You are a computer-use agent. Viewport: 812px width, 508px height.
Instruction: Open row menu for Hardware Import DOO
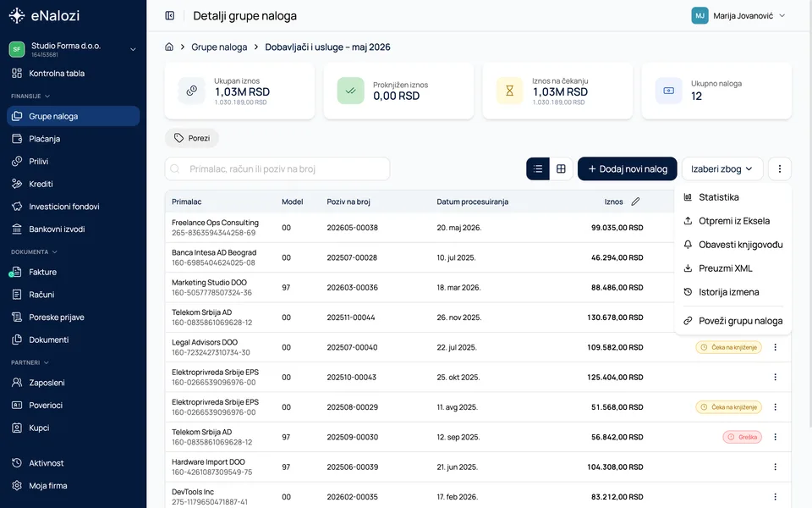pyautogui.click(x=776, y=467)
